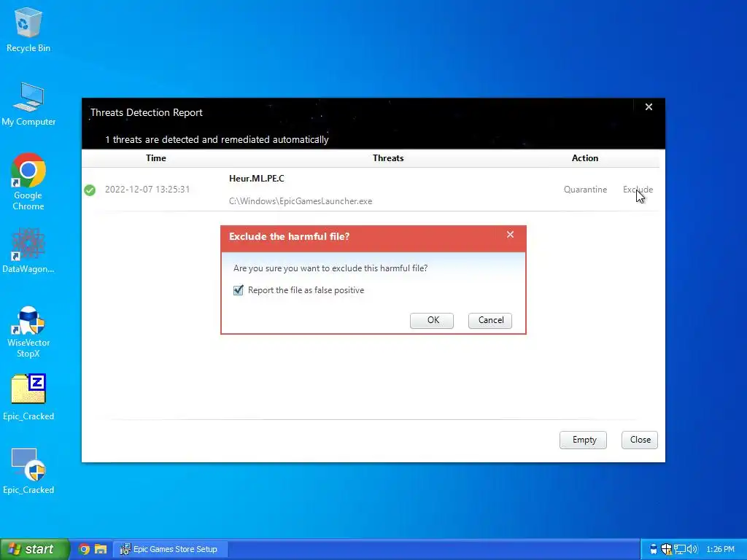Open the WiseVector StopX desktop shortcut
The height and width of the screenshot is (560, 747).
coord(28,332)
